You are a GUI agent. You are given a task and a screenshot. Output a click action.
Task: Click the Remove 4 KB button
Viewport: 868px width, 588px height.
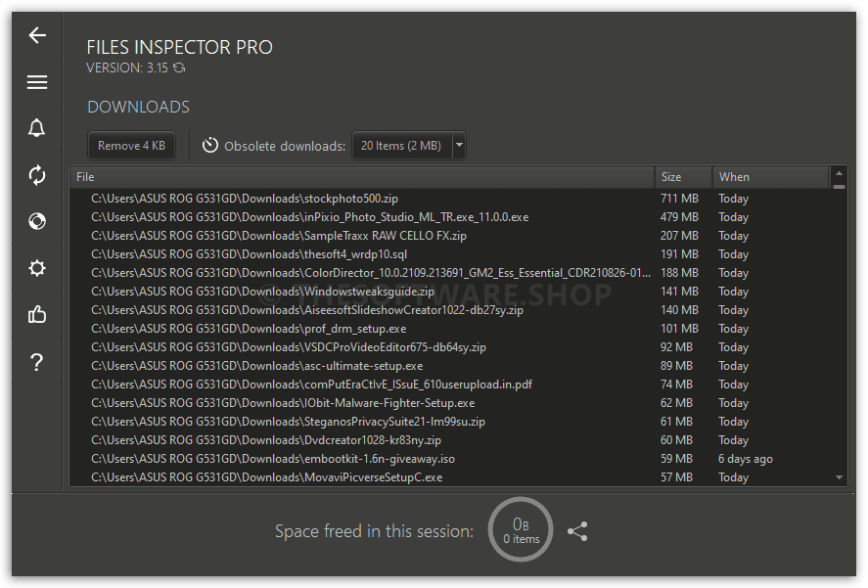131,146
